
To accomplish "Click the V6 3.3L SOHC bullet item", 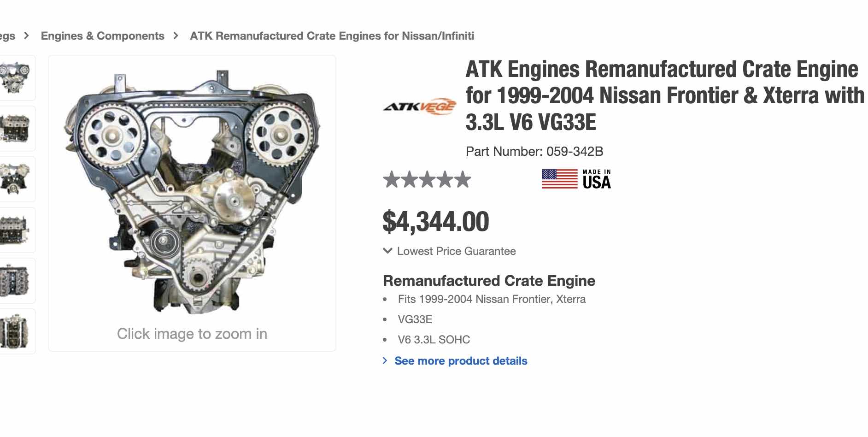I will (x=434, y=340).
